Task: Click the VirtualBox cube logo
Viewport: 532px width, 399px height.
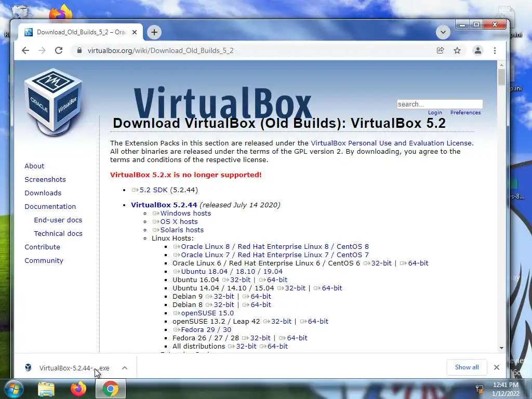Action: pyautogui.click(x=54, y=102)
